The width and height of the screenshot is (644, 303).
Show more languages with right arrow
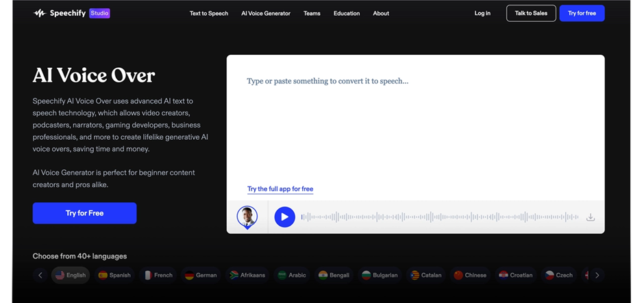tap(597, 275)
